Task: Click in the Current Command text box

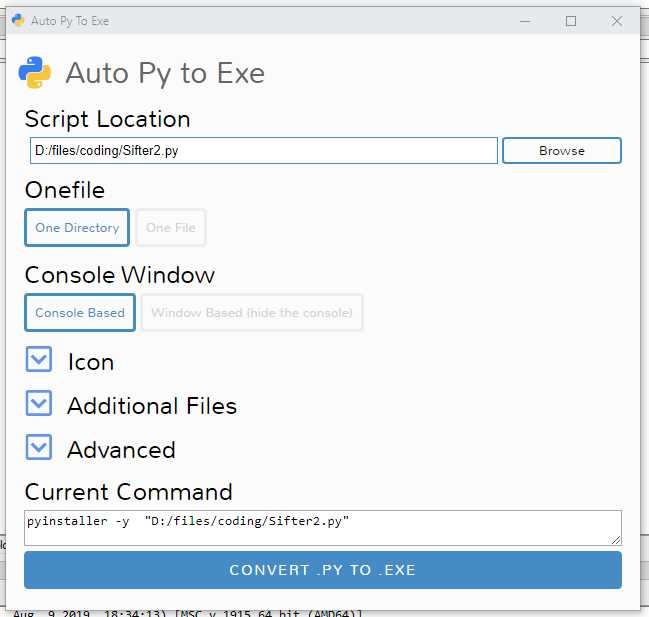Action: (323, 528)
